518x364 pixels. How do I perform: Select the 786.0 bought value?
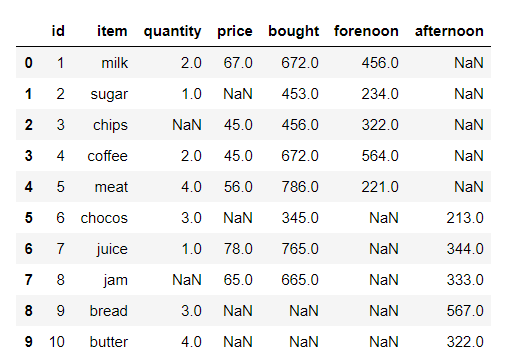(x=300, y=187)
